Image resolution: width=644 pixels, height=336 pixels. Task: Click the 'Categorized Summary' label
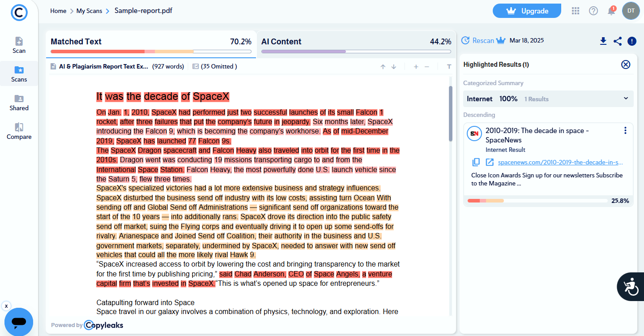click(x=493, y=83)
